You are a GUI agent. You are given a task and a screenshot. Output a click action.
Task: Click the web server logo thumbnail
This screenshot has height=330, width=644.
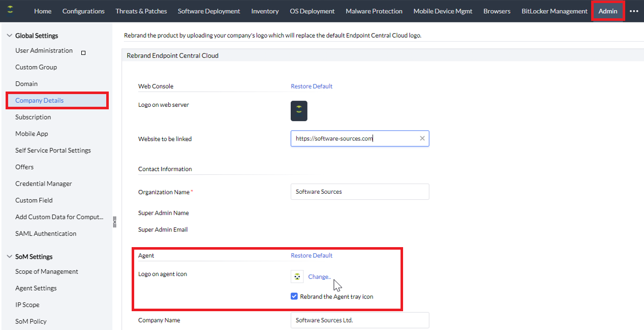pyautogui.click(x=299, y=111)
